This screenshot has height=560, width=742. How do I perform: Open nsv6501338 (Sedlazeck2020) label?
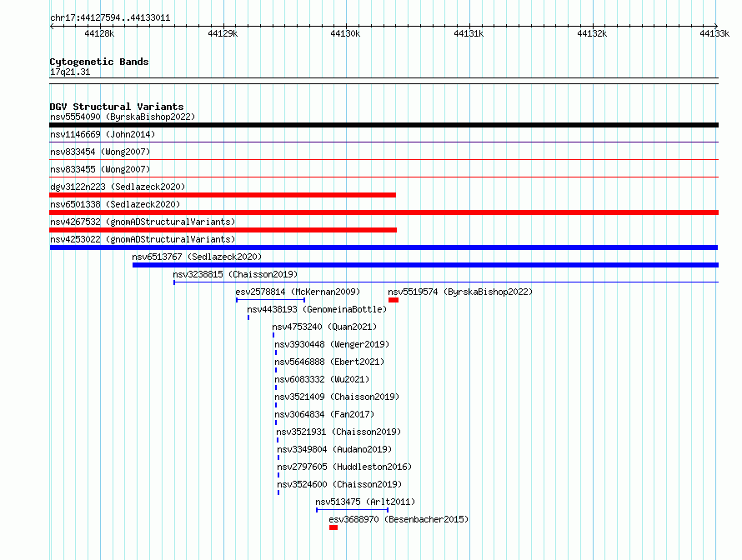[115, 204]
